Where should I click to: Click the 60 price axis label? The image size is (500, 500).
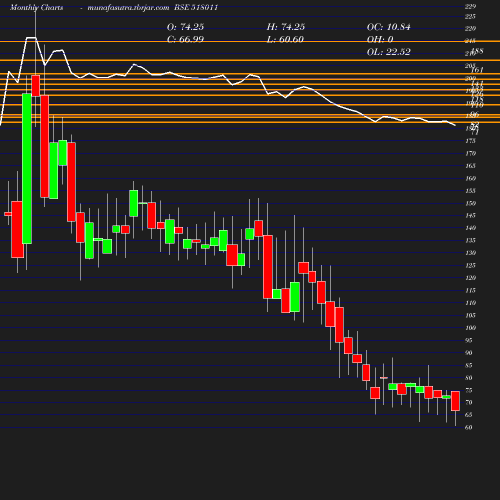tap(469, 427)
